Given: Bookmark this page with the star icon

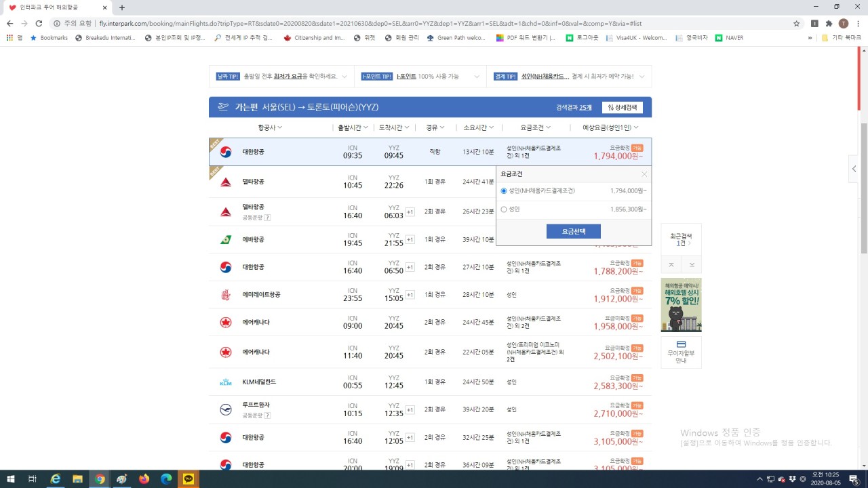Looking at the screenshot, I should click(x=797, y=23).
